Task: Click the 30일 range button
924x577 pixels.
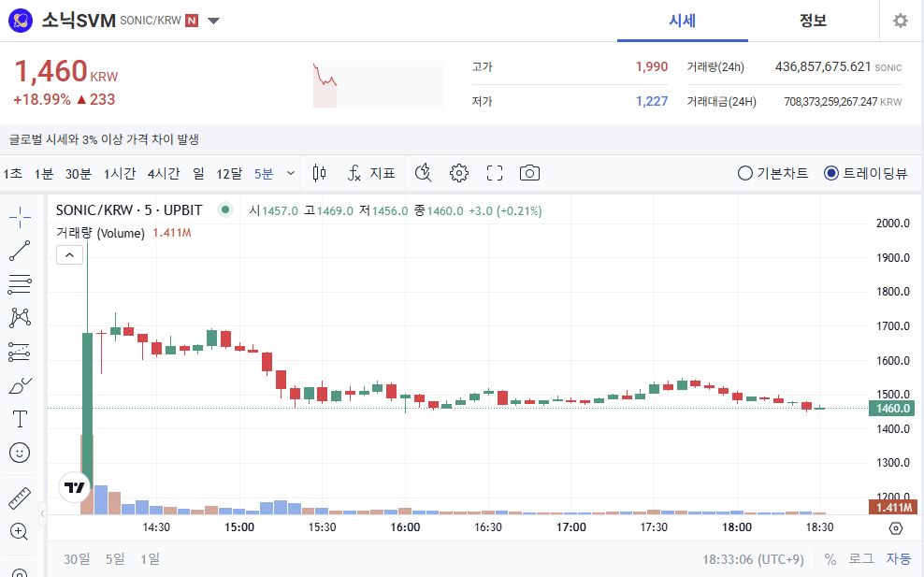Action: (76, 558)
